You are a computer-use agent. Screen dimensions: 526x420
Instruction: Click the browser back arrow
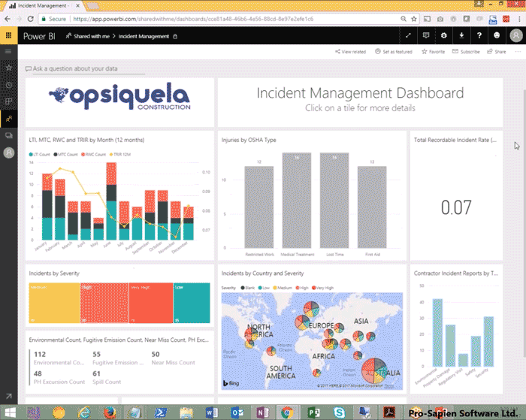point(8,19)
